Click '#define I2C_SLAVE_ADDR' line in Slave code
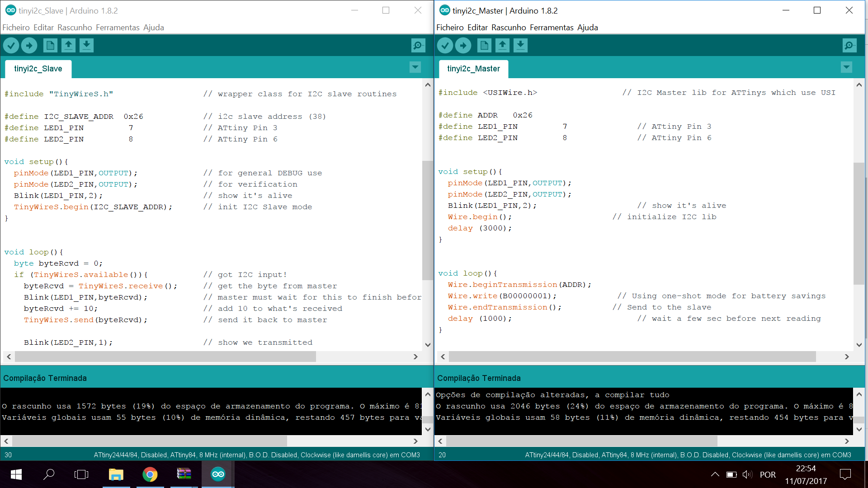Screen dimensions: 868x488 (74, 117)
